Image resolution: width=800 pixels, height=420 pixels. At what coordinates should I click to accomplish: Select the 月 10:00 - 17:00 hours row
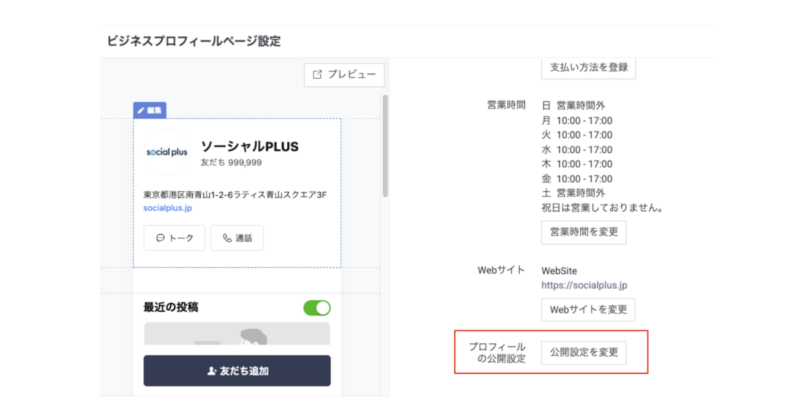pos(577,120)
